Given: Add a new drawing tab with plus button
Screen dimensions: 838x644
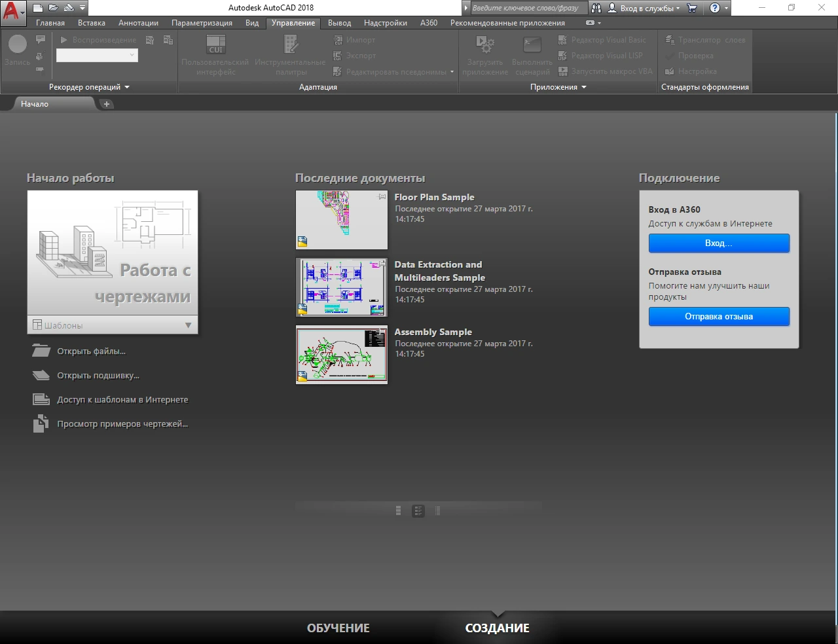Looking at the screenshot, I should [107, 104].
